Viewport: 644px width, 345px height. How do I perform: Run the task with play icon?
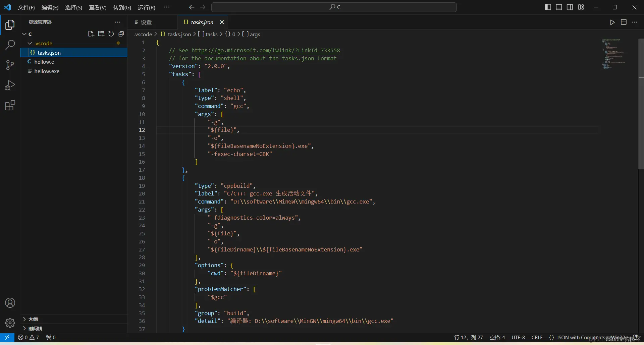pyautogui.click(x=612, y=22)
